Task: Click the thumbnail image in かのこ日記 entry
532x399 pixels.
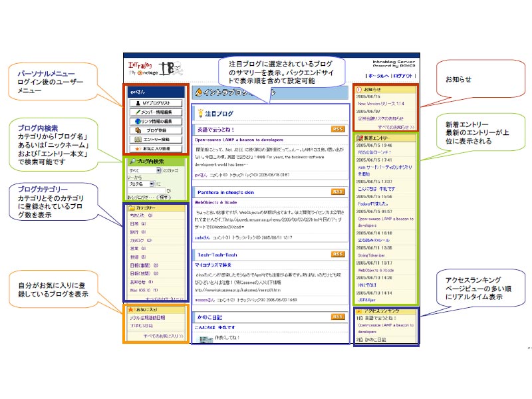Action: click(206, 339)
